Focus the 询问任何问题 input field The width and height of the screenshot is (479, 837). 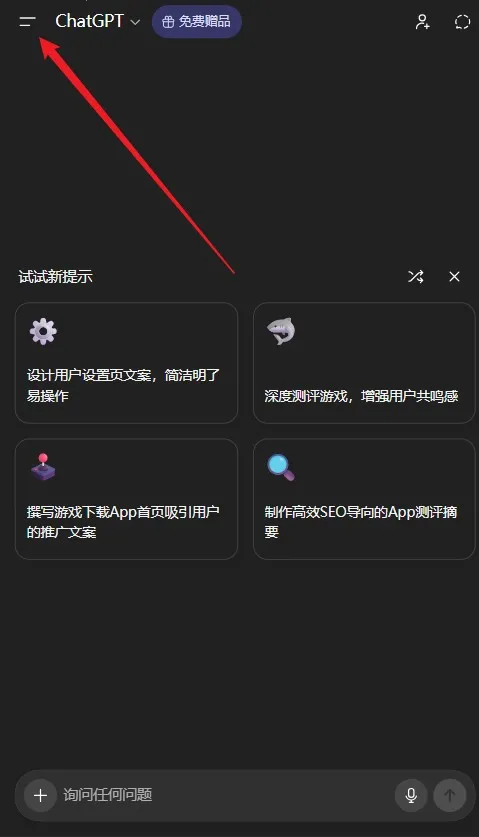click(x=227, y=795)
